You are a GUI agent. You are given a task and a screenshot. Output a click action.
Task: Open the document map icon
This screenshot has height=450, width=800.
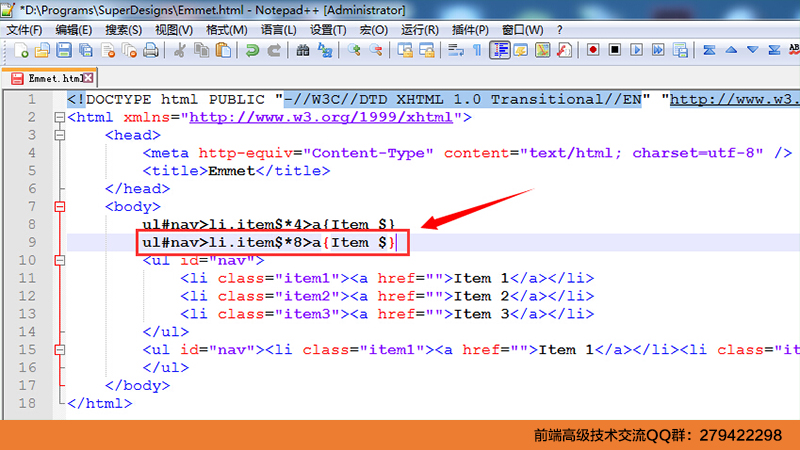(x=543, y=50)
